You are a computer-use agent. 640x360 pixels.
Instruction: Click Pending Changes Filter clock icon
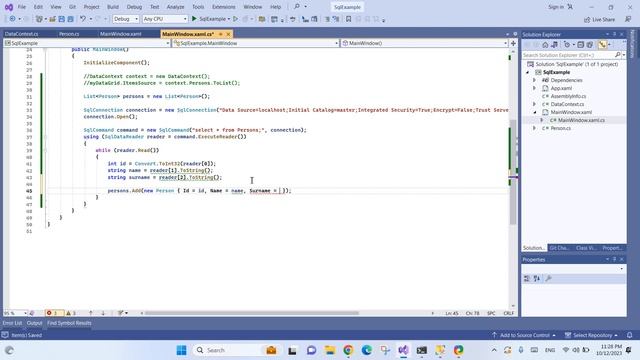coord(567,45)
